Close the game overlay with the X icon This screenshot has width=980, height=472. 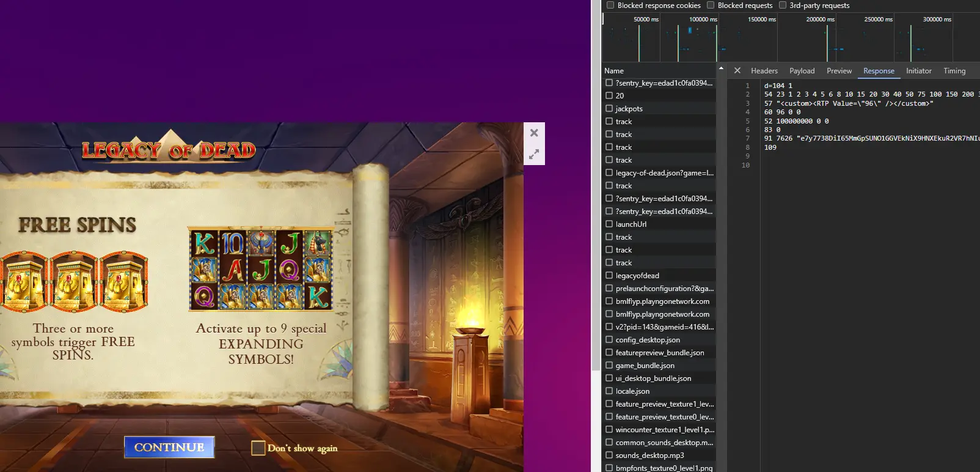tap(534, 133)
